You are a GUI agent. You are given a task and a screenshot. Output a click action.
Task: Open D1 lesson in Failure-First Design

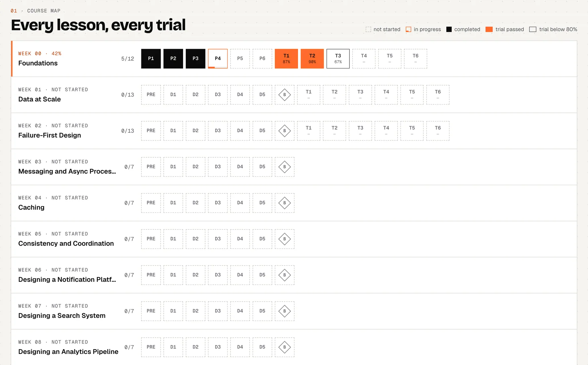pos(173,131)
